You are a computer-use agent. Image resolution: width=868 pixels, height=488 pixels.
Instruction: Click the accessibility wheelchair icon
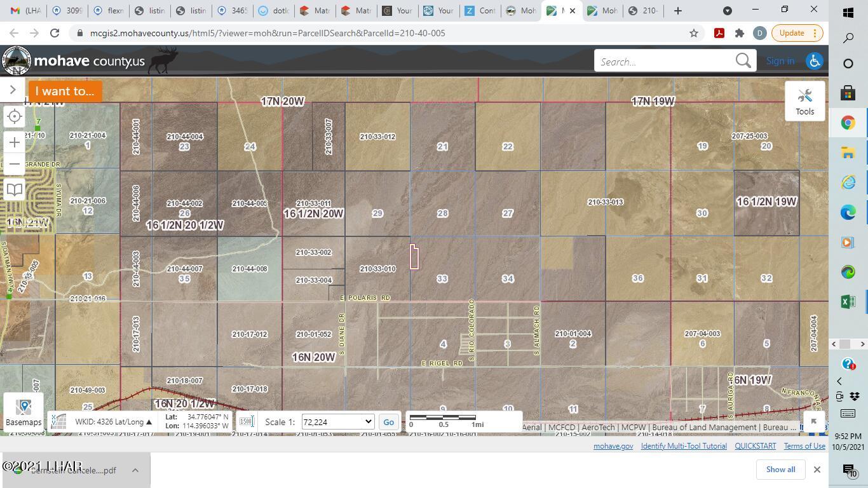click(x=814, y=61)
